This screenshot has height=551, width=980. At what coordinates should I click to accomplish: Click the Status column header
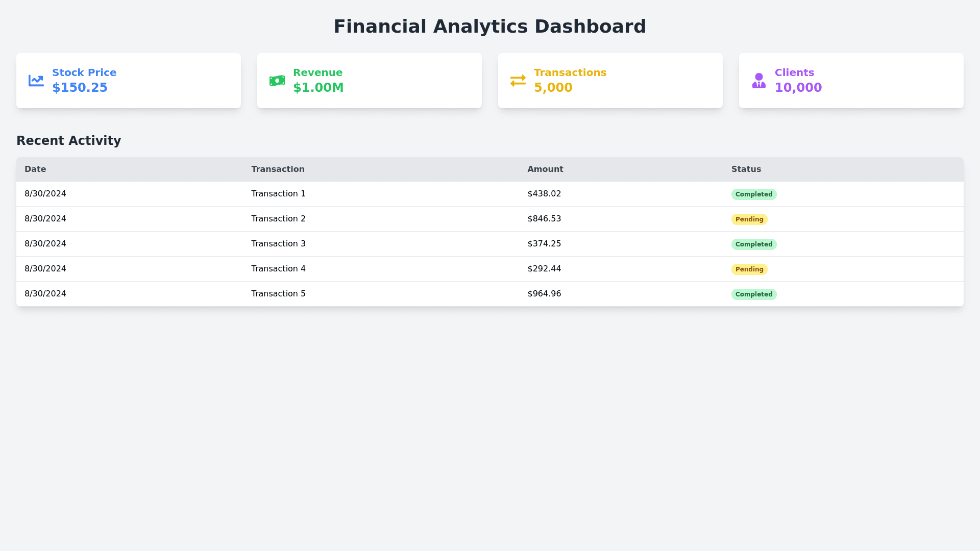click(746, 169)
